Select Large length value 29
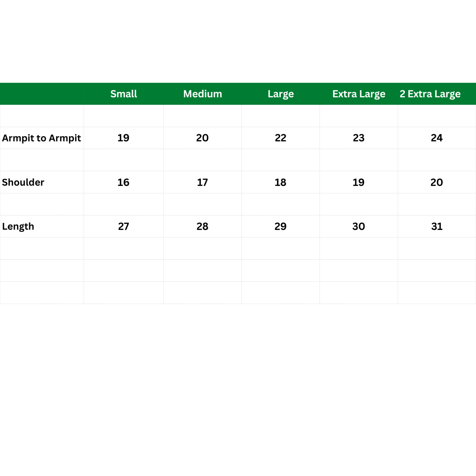 [281, 226]
